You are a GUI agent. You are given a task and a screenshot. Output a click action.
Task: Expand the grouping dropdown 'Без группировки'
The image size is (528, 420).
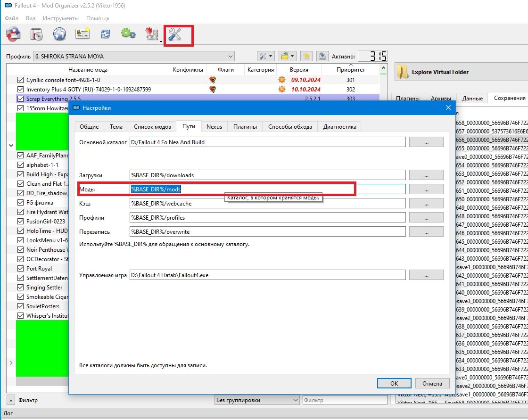point(257,400)
